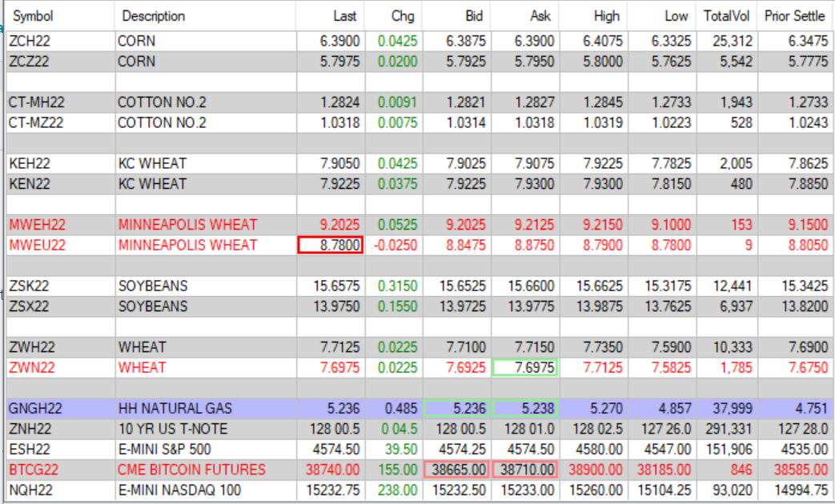Sort by the Symbol column header

[x=60, y=16]
